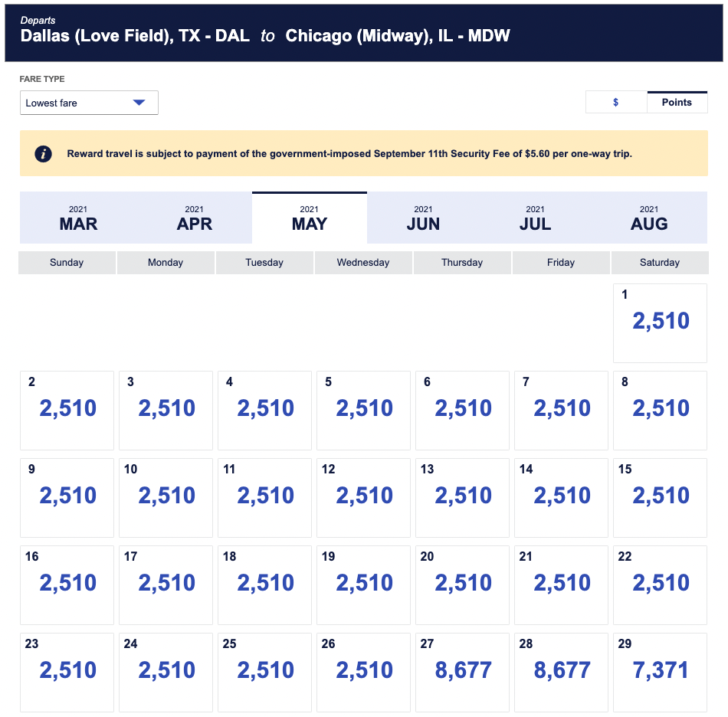This screenshot has width=728, height=717.
Task: Select the May 20 Thursday fare
Action: point(462,584)
